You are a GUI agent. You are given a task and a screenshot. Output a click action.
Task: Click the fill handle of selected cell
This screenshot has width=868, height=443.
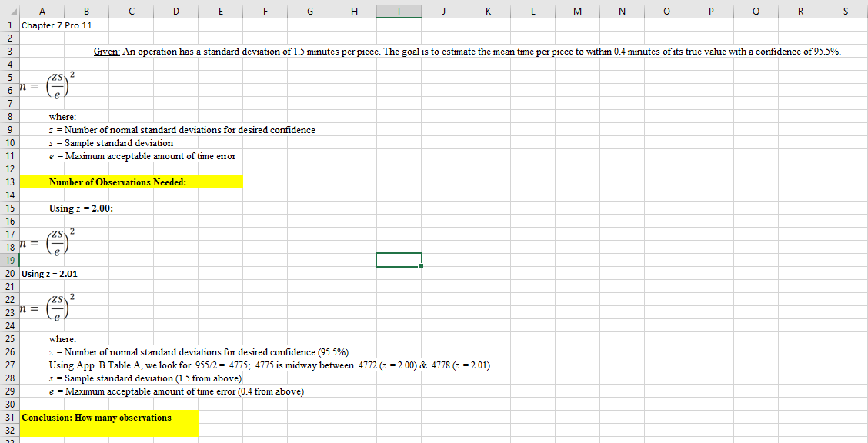click(421, 267)
